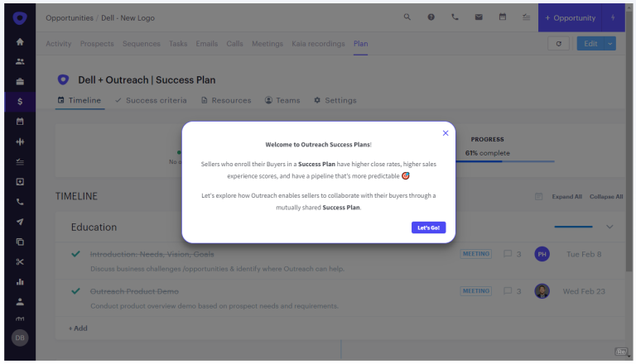The height and width of the screenshot is (364, 636).
Task: Switch to the Success criteria tab
Action: 151,101
